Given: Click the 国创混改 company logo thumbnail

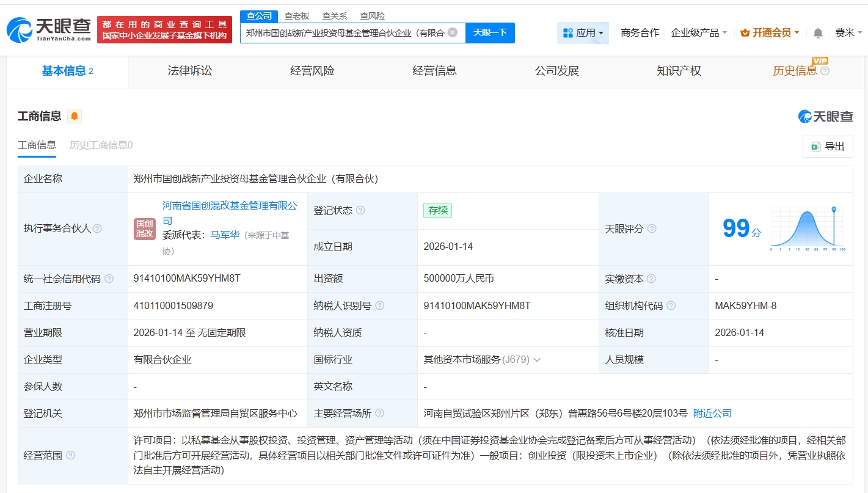Looking at the screenshot, I should click(x=144, y=228).
